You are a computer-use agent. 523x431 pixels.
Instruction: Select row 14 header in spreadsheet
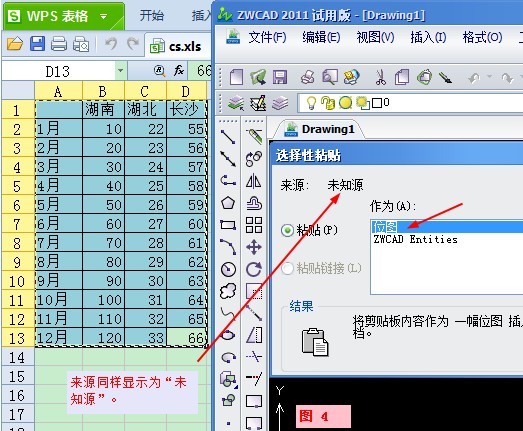[18, 358]
